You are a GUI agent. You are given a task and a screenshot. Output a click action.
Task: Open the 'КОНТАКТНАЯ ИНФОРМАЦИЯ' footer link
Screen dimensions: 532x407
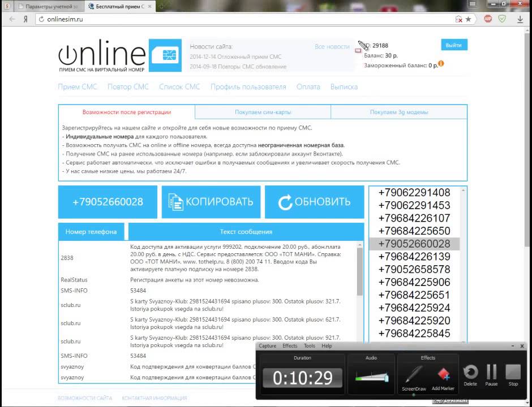click(x=155, y=398)
